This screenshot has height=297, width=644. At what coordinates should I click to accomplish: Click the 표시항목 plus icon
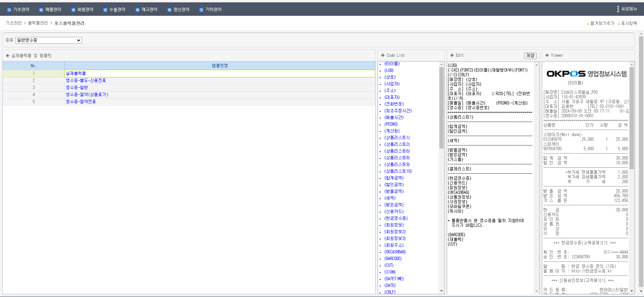coord(619,24)
